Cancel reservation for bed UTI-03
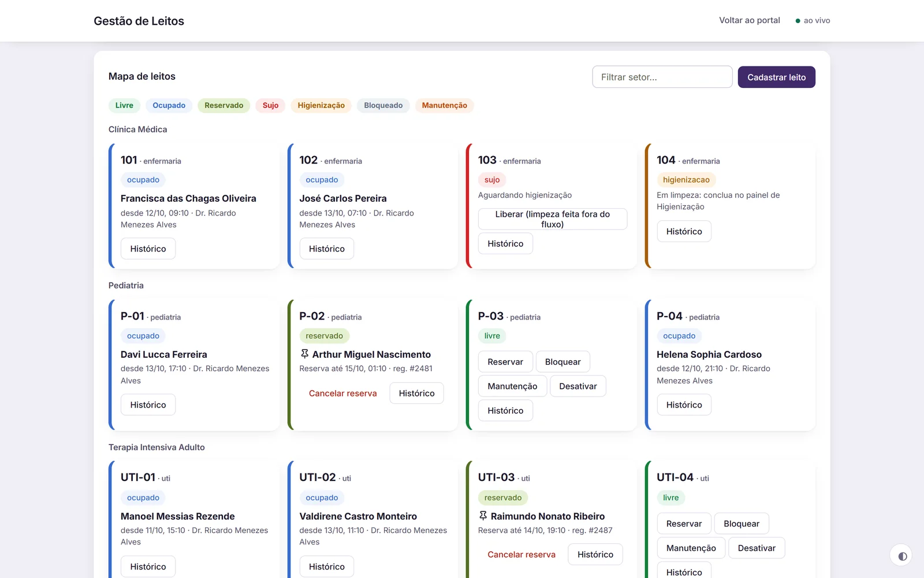 pyautogui.click(x=521, y=554)
